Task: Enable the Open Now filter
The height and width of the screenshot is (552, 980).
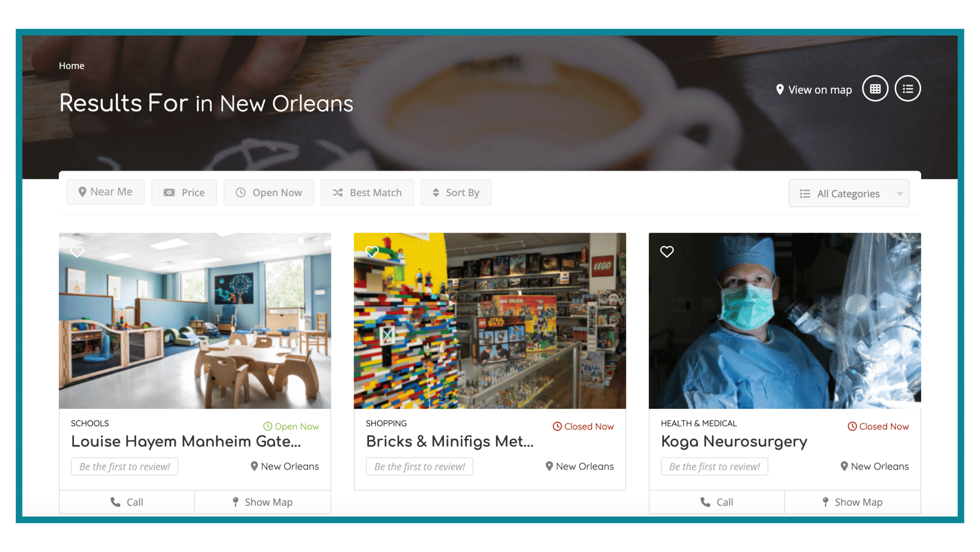Action: pos(269,192)
